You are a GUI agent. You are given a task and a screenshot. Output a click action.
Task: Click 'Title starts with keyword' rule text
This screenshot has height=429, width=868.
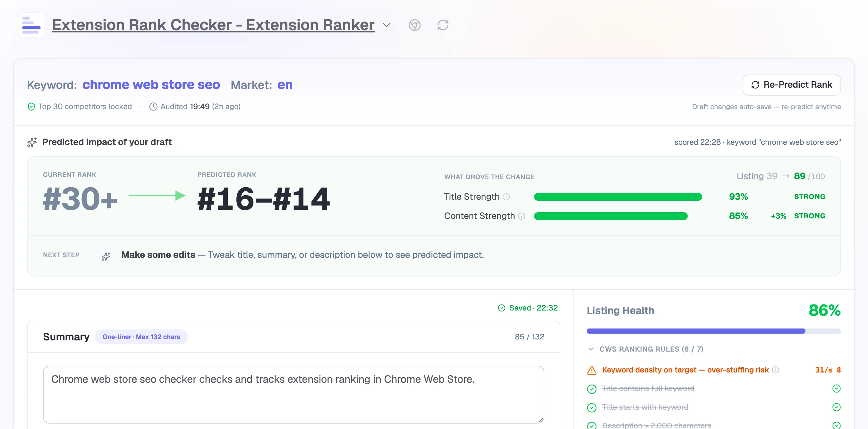coord(645,407)
